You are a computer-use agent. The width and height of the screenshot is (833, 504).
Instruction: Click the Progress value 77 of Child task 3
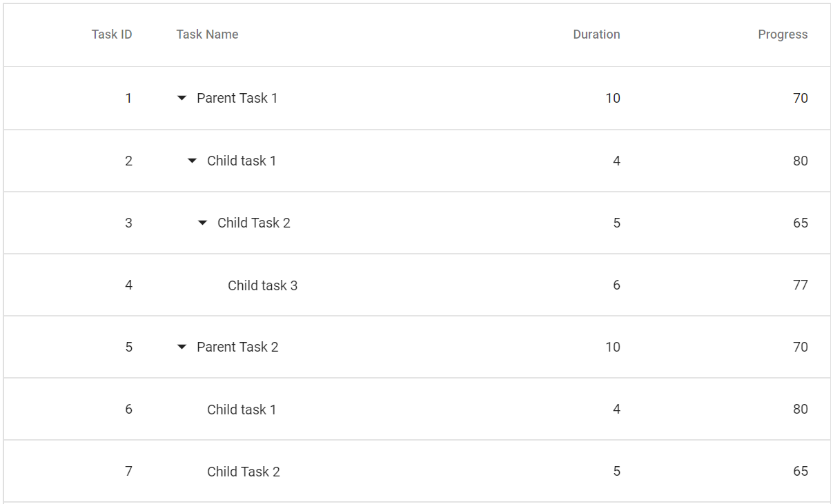coord(802,285)
